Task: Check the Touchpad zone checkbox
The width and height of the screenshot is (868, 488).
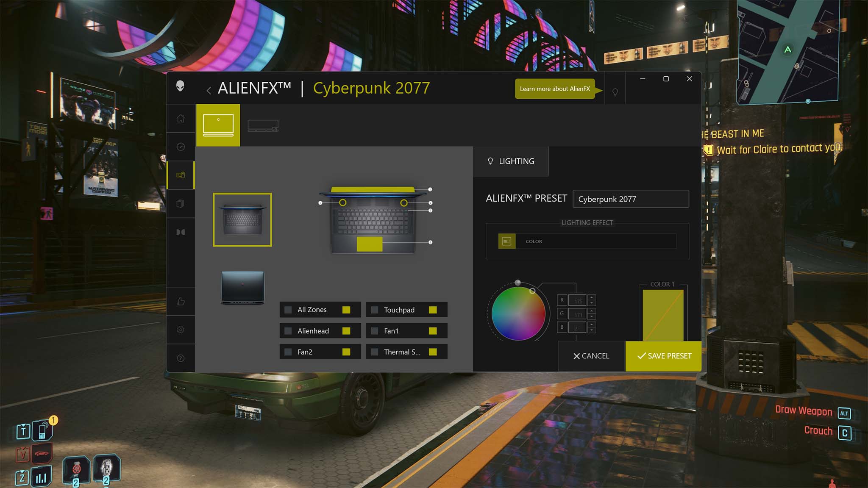Action: (375, 310)
